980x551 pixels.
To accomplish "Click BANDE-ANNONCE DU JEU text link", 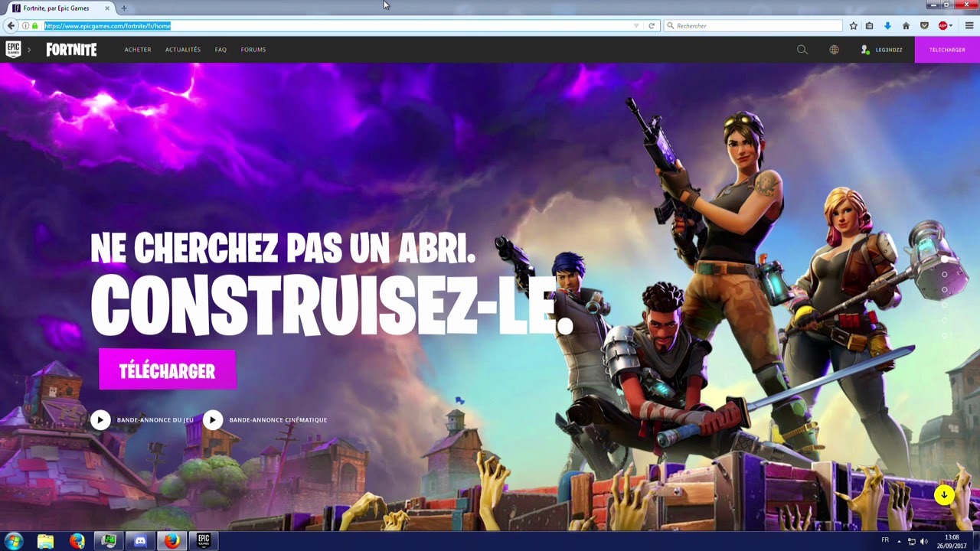I will [155, 420].
